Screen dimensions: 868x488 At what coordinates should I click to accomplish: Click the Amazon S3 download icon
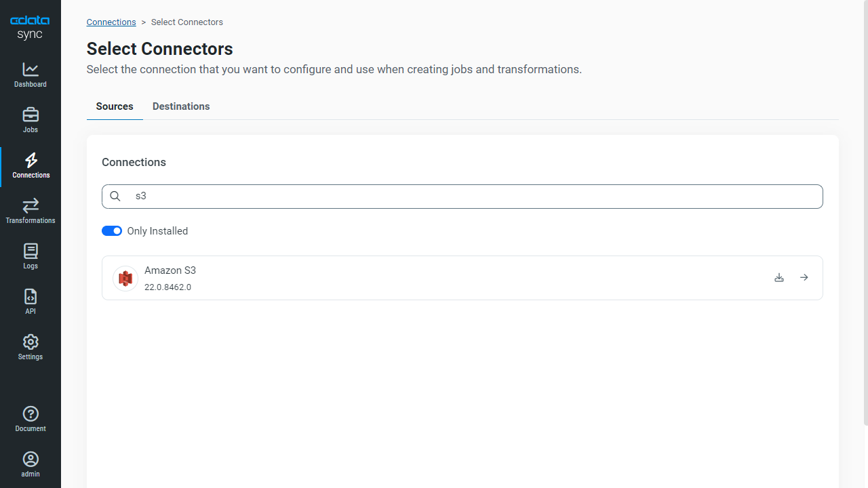pos(779,278)
